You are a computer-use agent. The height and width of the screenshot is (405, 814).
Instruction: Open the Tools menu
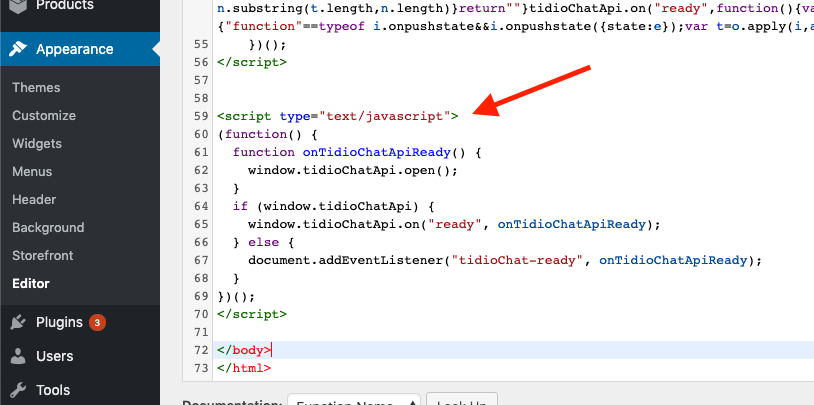[x=53, y=390]
